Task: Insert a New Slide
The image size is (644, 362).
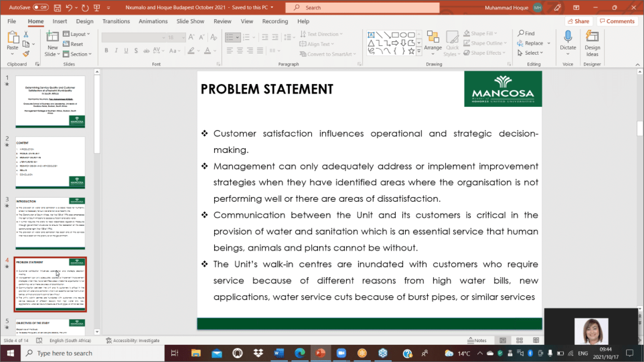Action: 52,37
